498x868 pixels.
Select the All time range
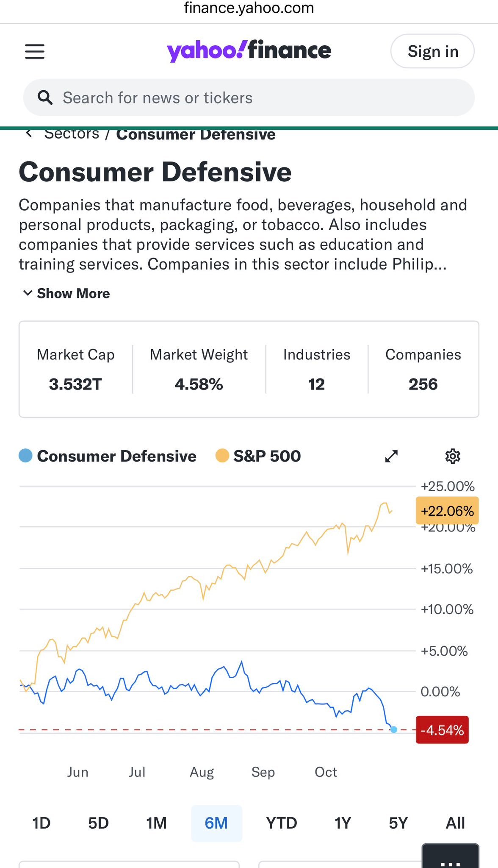[x=455, y=823]
